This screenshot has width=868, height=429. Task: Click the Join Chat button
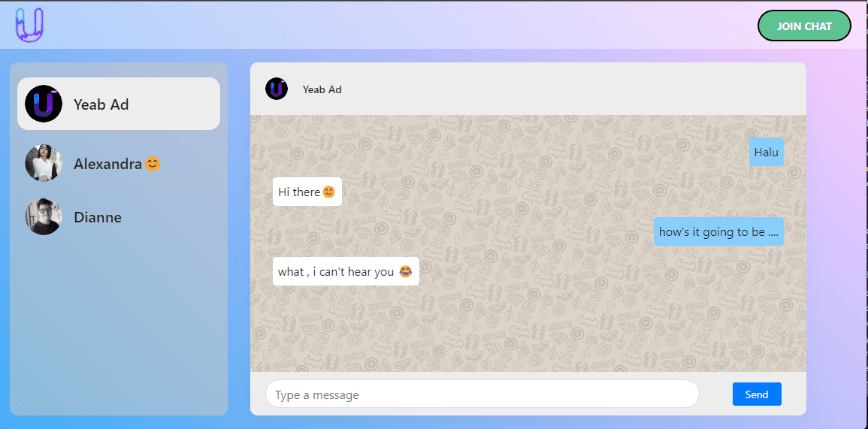click(804, 26)
